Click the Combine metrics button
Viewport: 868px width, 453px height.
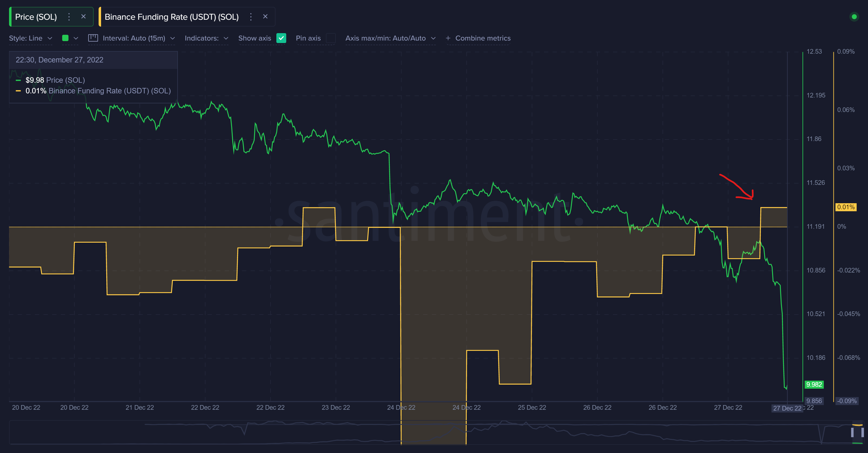coord(483,38)
